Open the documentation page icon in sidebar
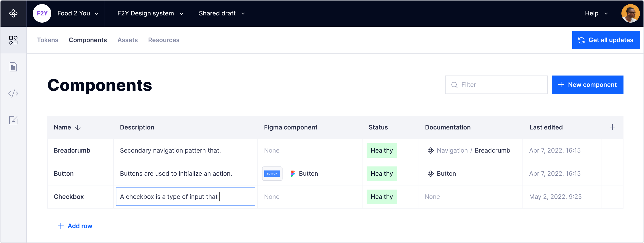 13,67
